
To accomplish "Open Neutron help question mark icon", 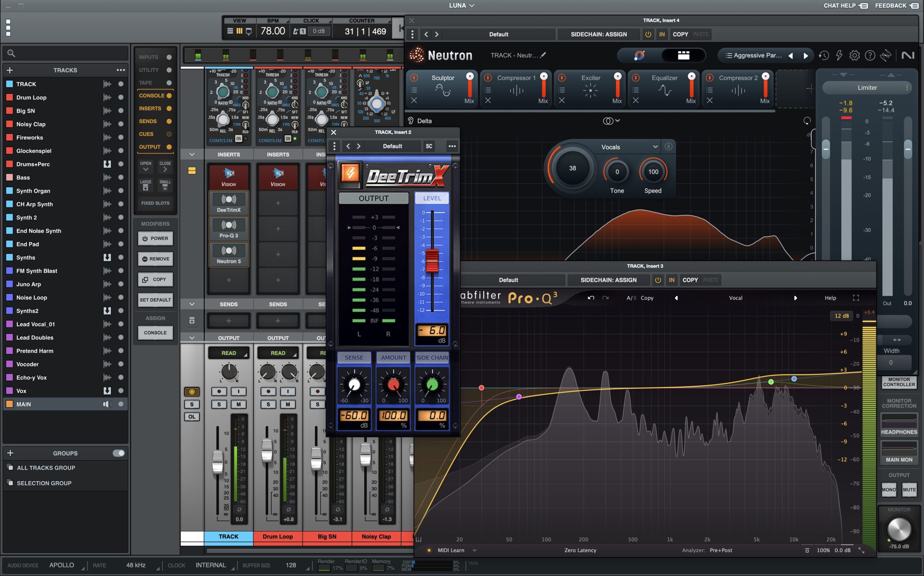I will click(x=869, y=56).
